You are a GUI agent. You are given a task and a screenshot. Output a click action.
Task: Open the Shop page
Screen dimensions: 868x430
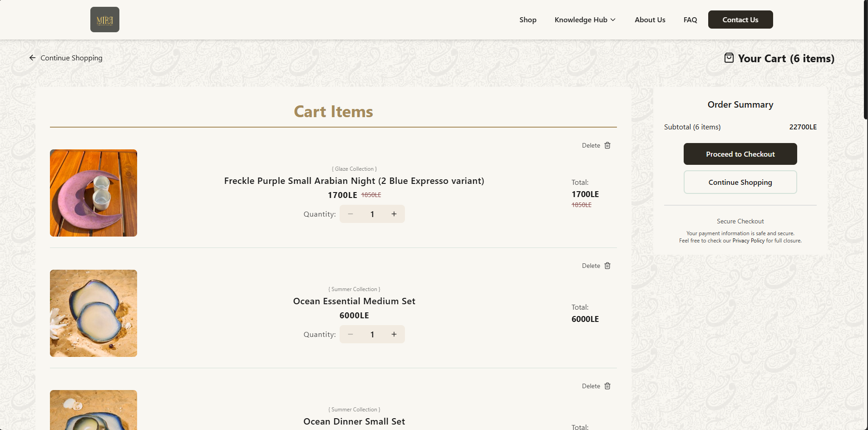point(528,20)
